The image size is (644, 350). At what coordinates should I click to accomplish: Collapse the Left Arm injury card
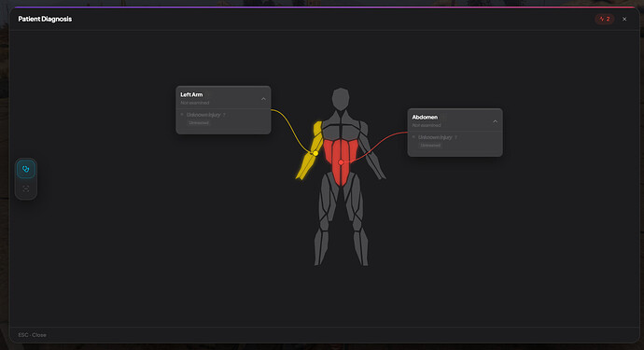click(x=263, y=99)
